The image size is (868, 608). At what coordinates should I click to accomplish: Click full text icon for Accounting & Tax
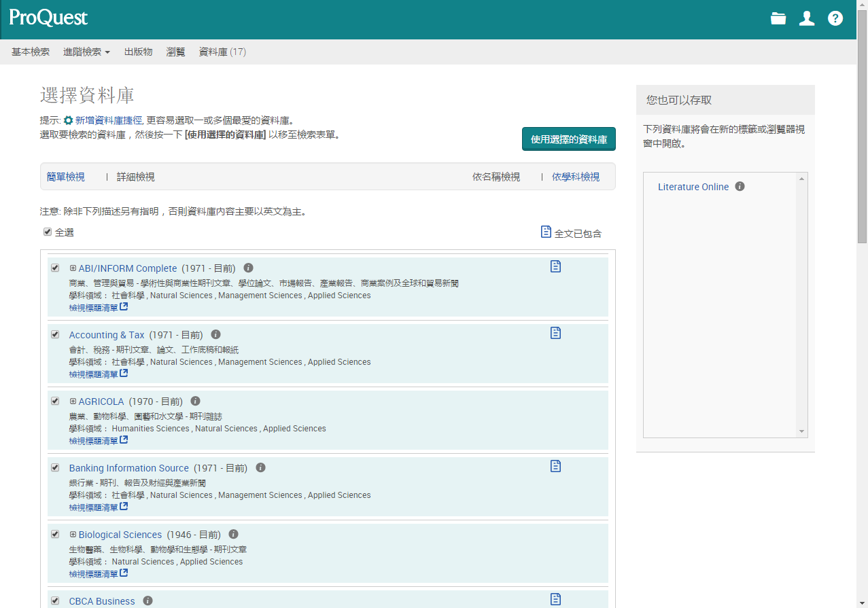point(555,333)
